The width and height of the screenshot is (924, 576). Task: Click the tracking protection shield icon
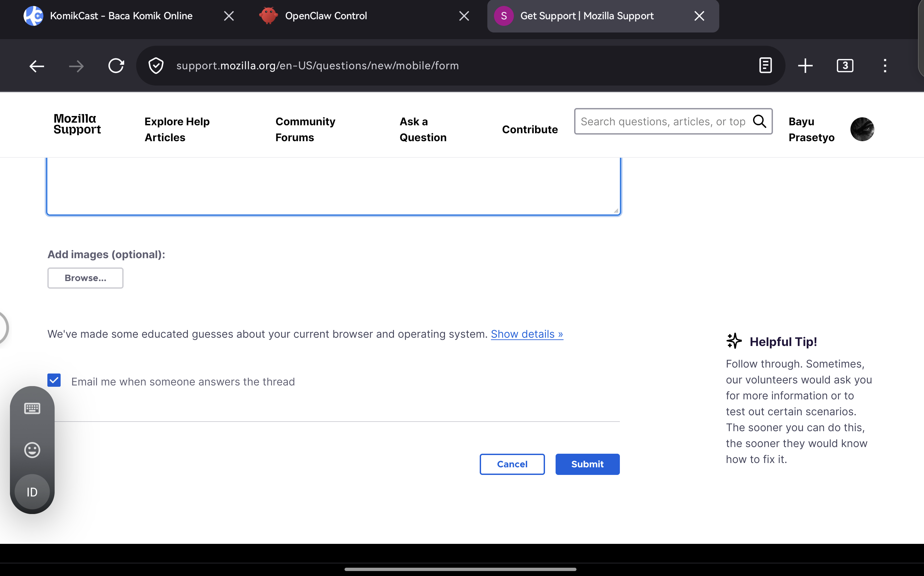156,66
